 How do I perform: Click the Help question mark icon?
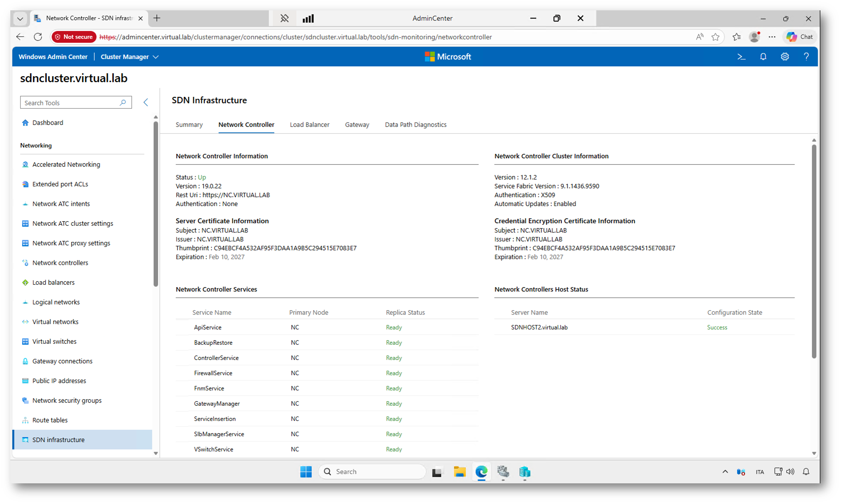(x=806, y=57)
